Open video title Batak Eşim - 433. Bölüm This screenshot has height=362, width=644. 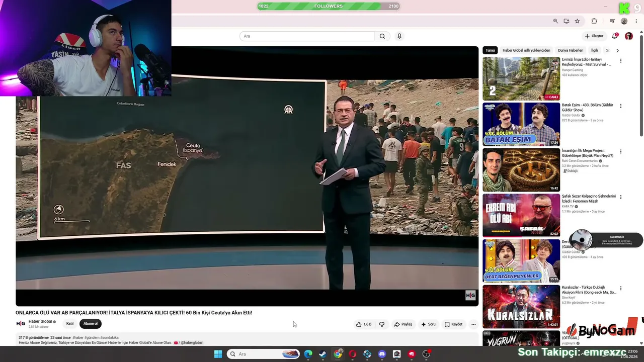coord(588,108)
